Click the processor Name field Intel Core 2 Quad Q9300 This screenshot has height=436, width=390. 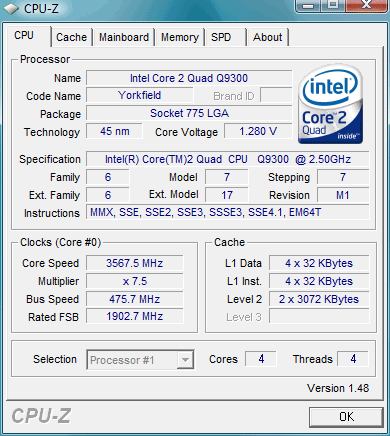click(189, 78)
